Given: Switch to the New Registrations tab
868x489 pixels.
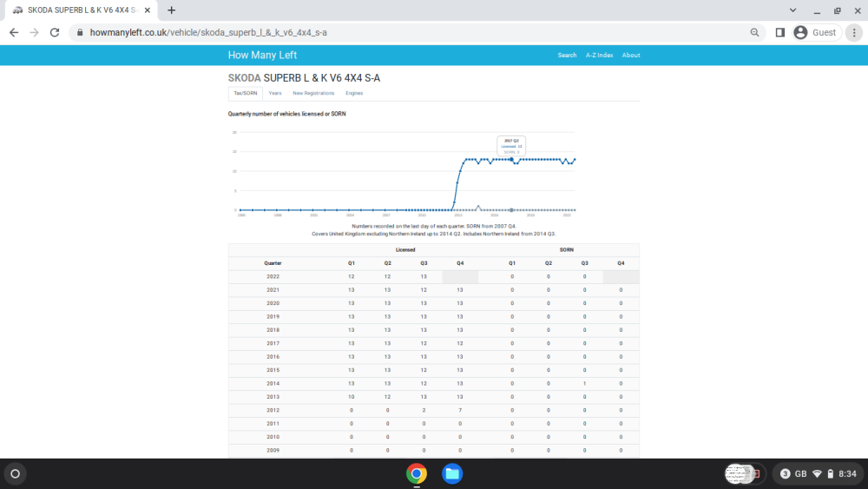Looking at the screenshot, I should click(x=313, y=94).
